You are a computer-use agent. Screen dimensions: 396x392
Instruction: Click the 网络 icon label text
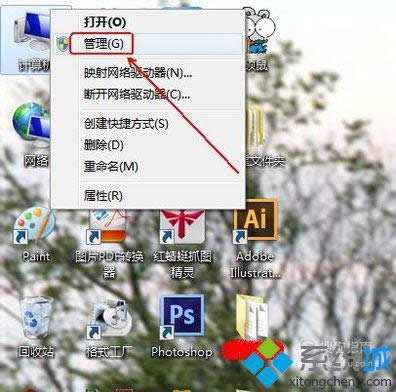[36, 161]
